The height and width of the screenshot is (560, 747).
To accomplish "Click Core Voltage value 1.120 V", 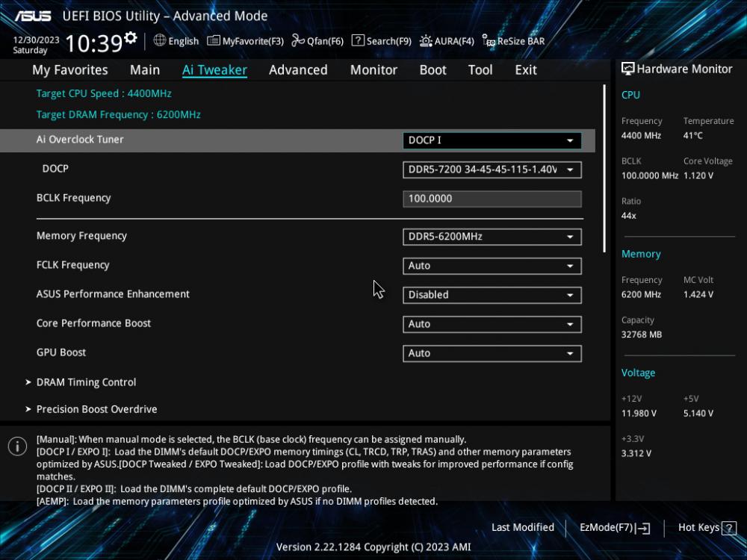I will tap(698, 175).
